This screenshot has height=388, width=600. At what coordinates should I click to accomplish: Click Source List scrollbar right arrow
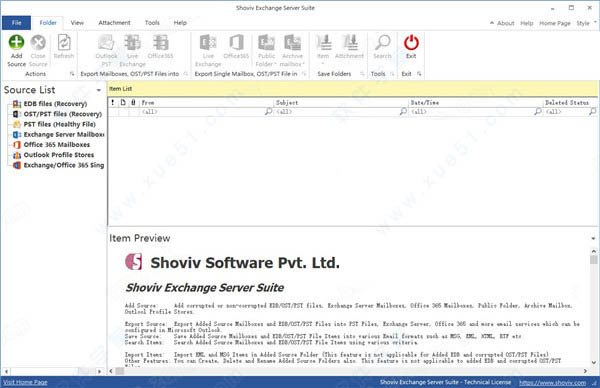[x=99, y=371]
